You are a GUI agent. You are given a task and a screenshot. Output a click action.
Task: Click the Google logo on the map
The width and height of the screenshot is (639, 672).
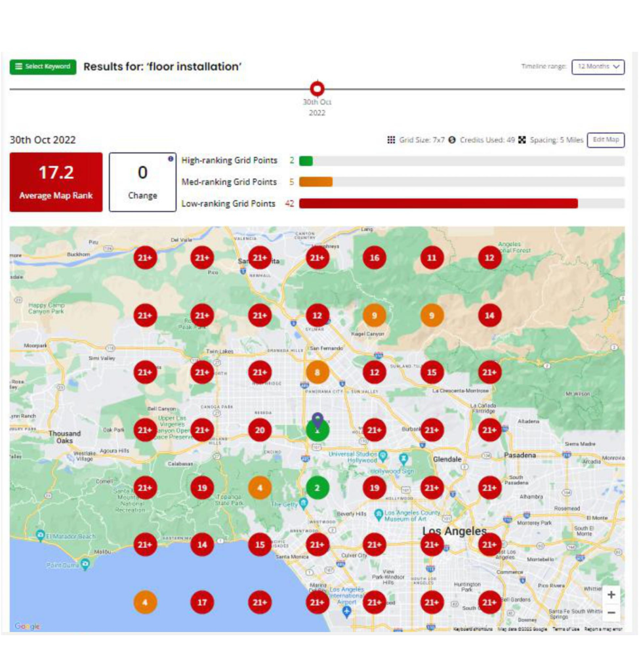point(27,627)
